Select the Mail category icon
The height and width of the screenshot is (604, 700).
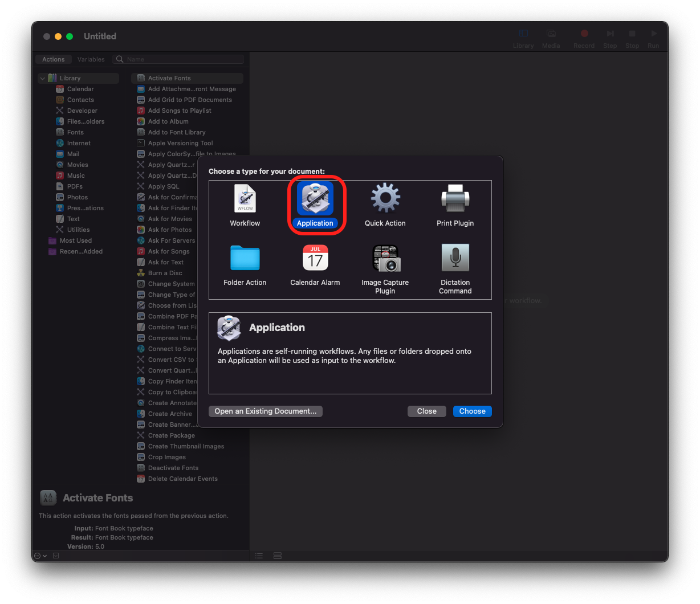pos(60,154)
